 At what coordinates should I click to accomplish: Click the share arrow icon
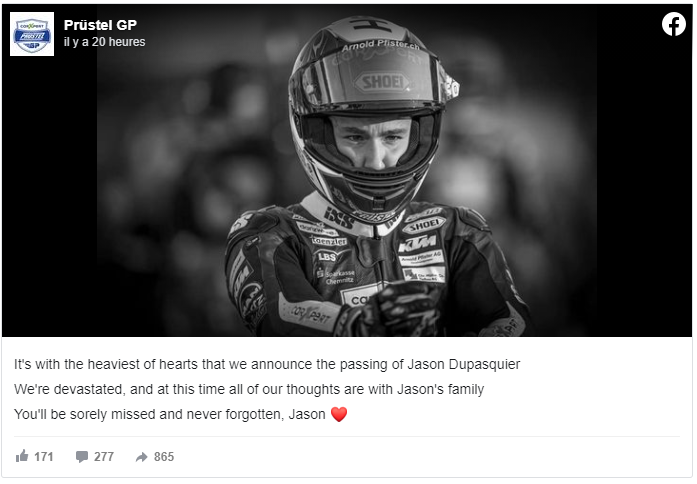(x=142, y=456)
